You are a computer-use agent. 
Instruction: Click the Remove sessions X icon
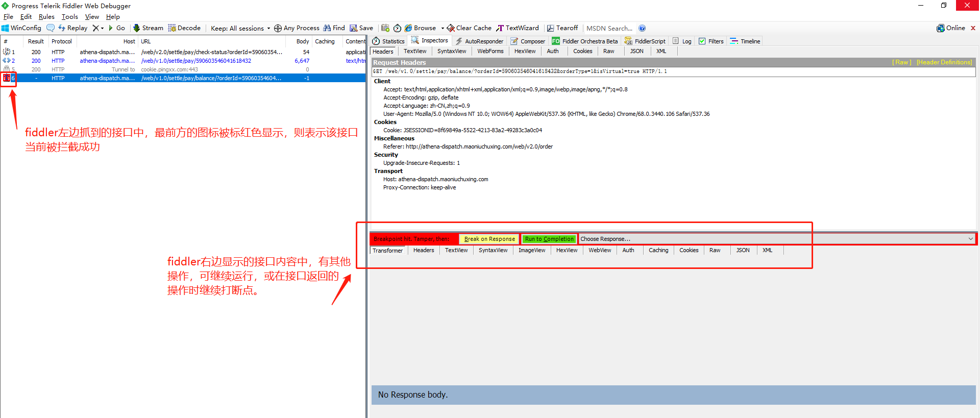95,28
